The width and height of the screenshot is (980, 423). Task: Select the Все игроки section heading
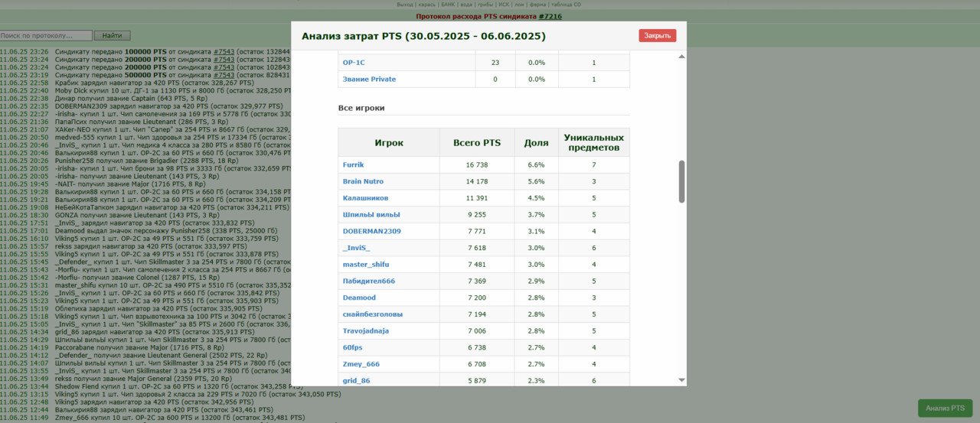361,108
